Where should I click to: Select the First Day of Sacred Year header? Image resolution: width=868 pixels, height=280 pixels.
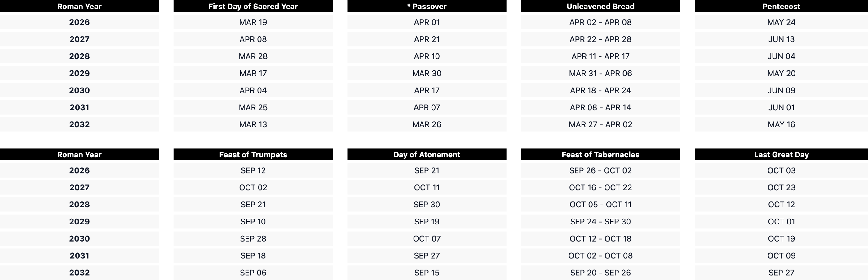[x=253, y=7]
